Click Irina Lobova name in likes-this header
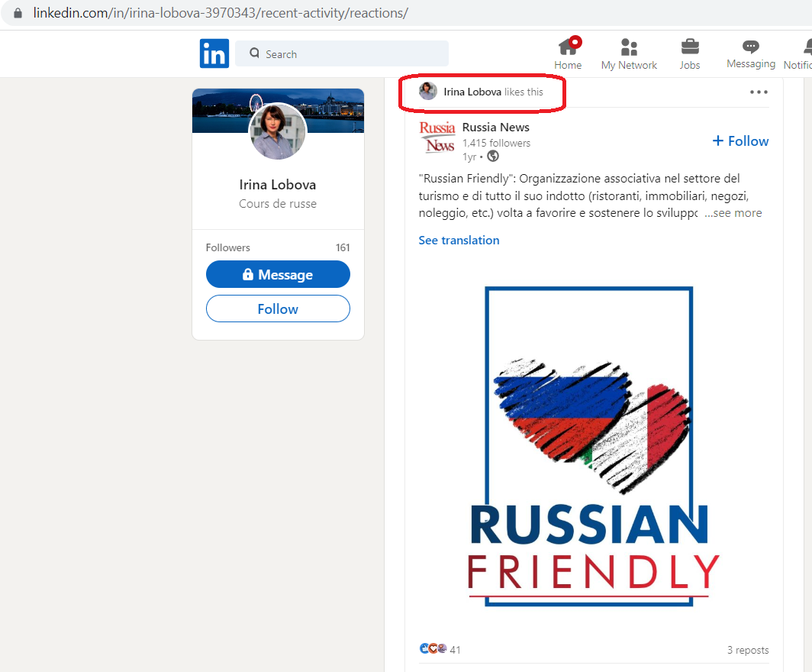Viewport: 812px width, 672px height. 472,92
